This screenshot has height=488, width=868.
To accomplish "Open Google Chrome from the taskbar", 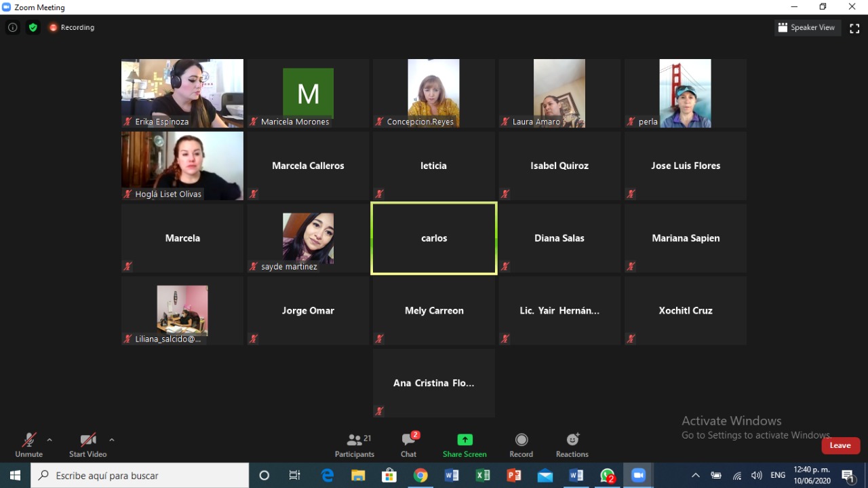I will point(420,476).
